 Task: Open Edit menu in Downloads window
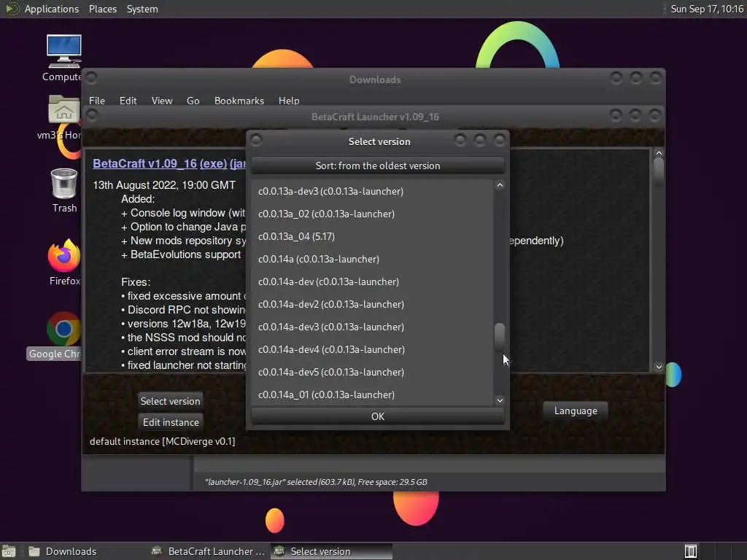coord(128,101)
